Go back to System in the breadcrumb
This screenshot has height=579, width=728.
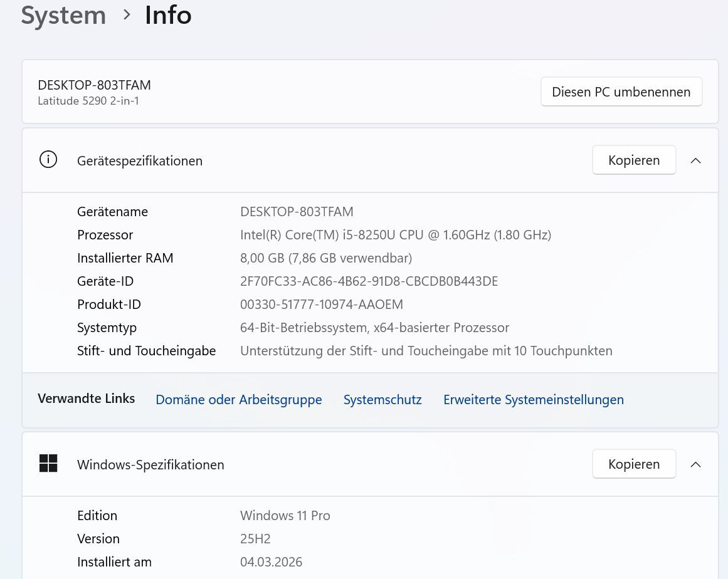63,15
